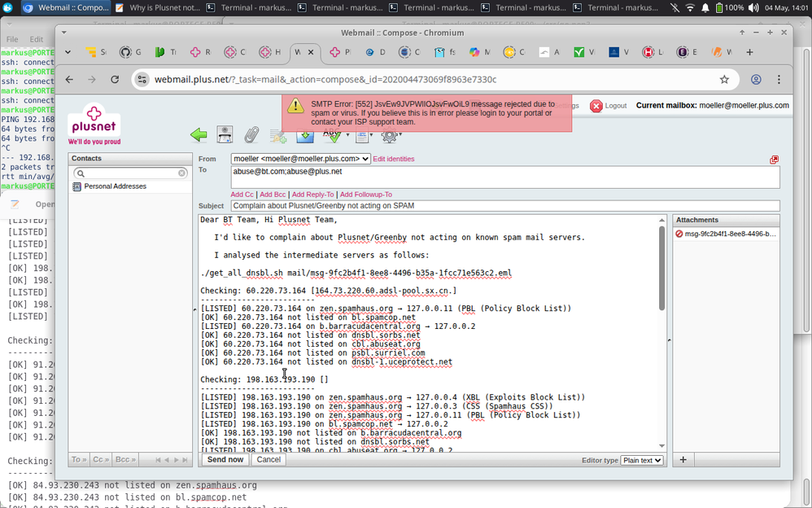Click the contacts search magnifier icon
812x508 pixels.
[x=81, y=173]
